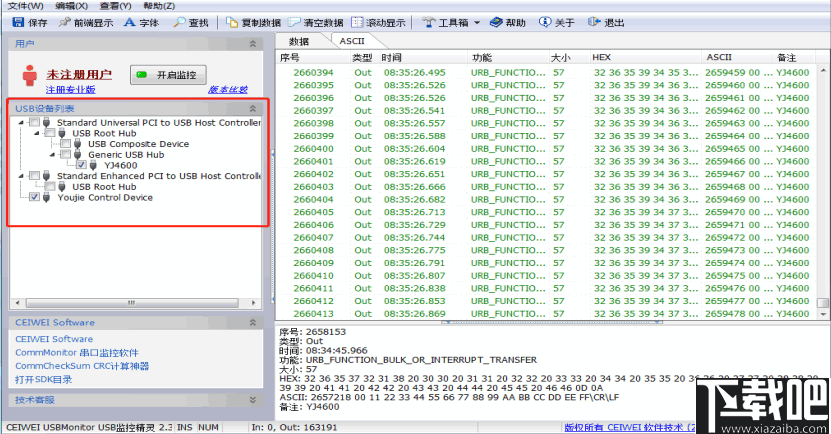Expand the 技术客服 panel chevron
The height and width of the screenshot is (434, 831).
click(253, 400)
